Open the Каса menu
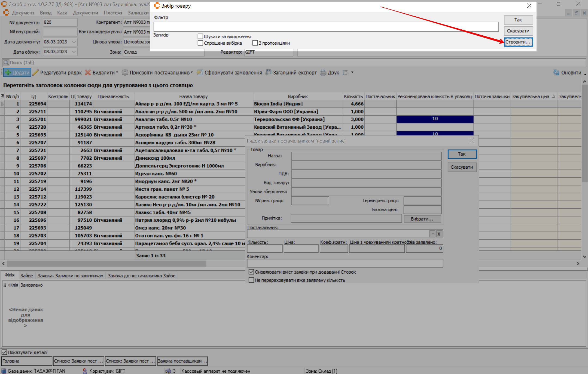 pos(62,13)
